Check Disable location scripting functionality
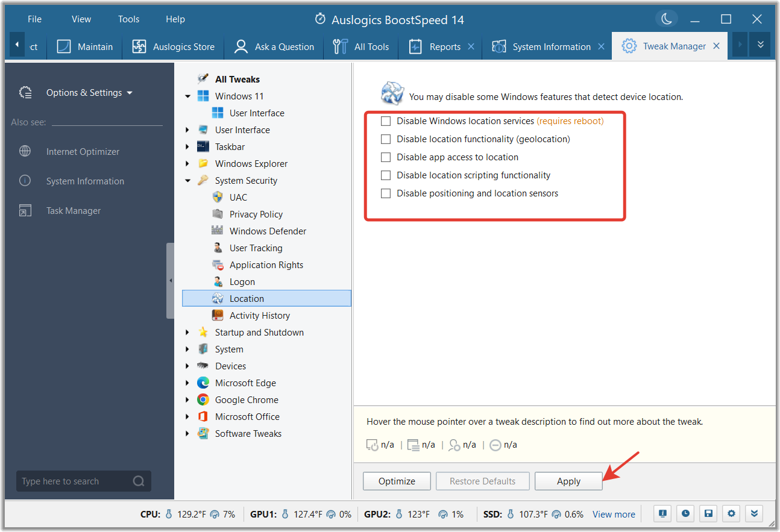This screenshot has width=780, height=532. (x=386, y=175)
